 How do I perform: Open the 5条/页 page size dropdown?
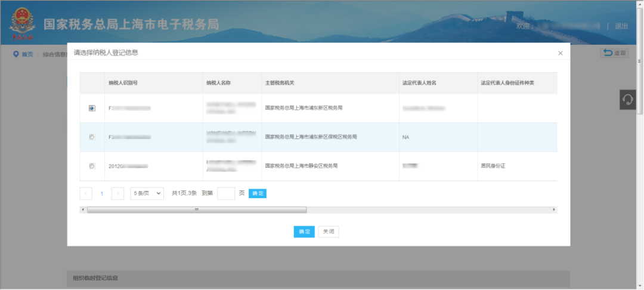tap(147, 193)
